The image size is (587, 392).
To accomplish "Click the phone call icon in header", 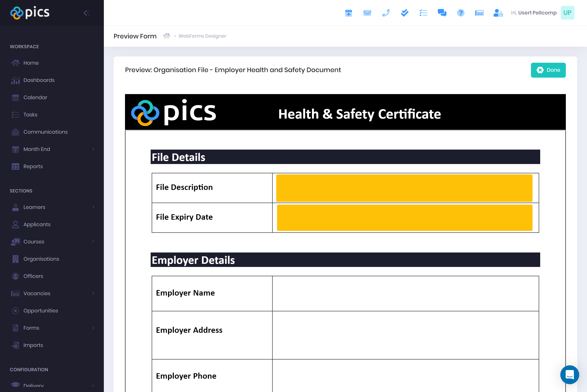I will point(386,13).
